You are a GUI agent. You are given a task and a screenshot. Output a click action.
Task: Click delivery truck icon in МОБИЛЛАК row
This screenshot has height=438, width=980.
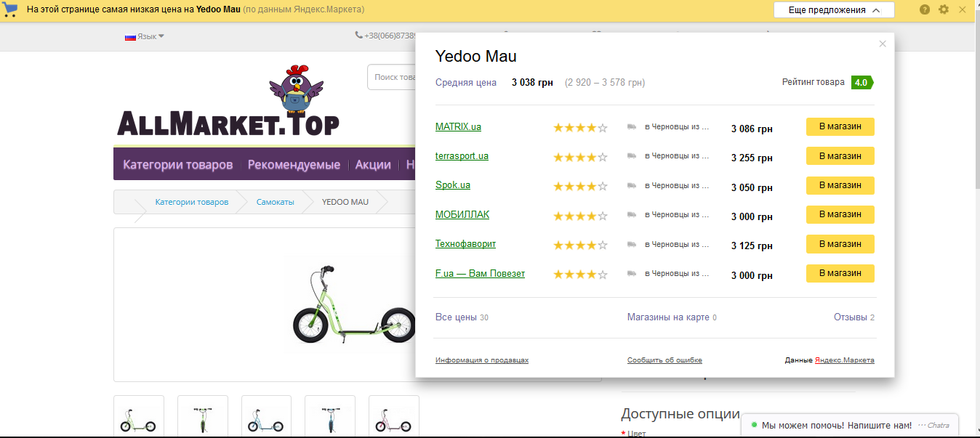[632, 214]
